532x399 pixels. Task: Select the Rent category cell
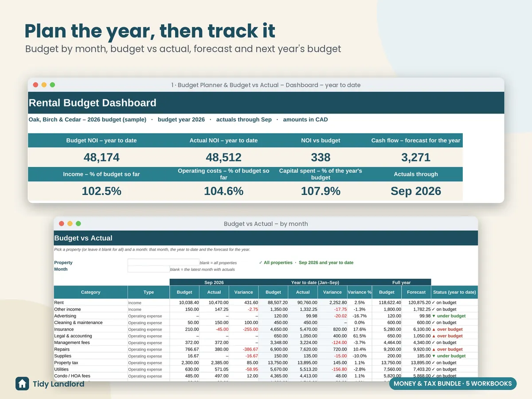tap(90, 302)
